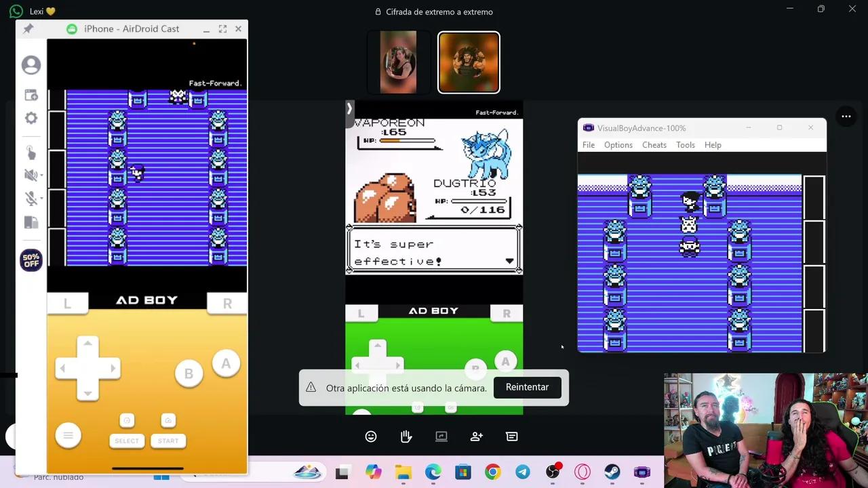868x488 pixels.
Task: Tap the L shoulder button on yellow emulator
Action: tap(67, 304)
